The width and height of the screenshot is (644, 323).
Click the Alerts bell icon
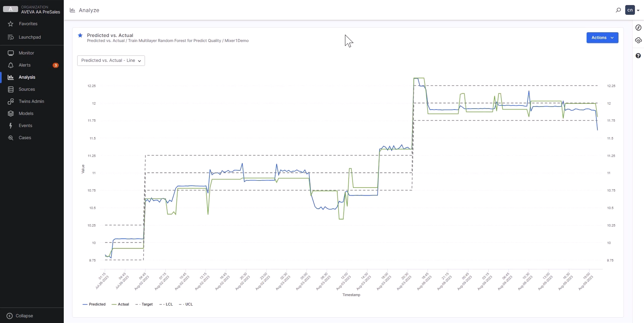(11, 65)
